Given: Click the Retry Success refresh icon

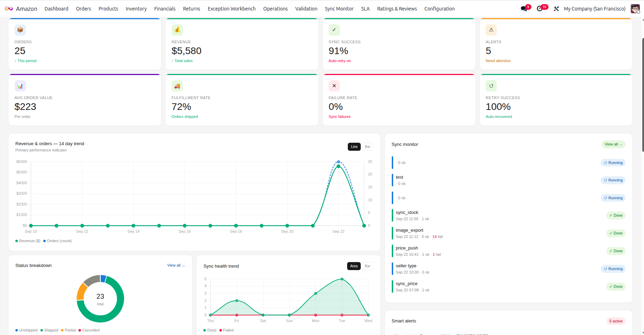Looking at the screenshot, I should tap(491, 86).
